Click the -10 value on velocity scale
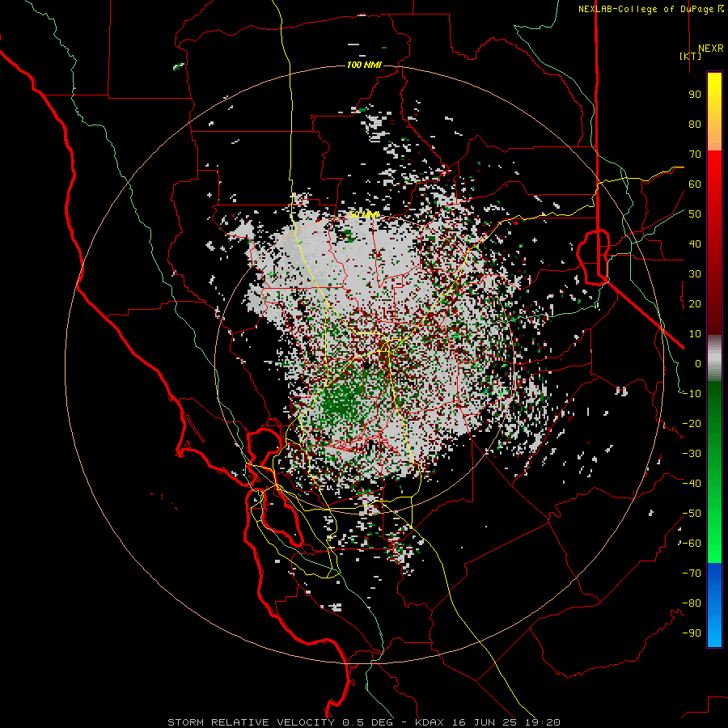728x728 pixels. 692,394
